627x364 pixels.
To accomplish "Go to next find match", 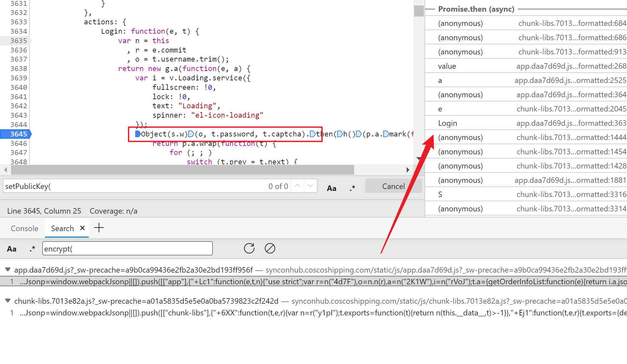I will point(310,186).
